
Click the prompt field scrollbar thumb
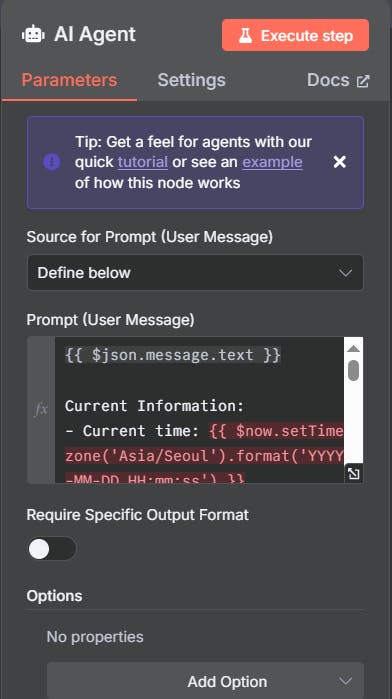(354, 370)
